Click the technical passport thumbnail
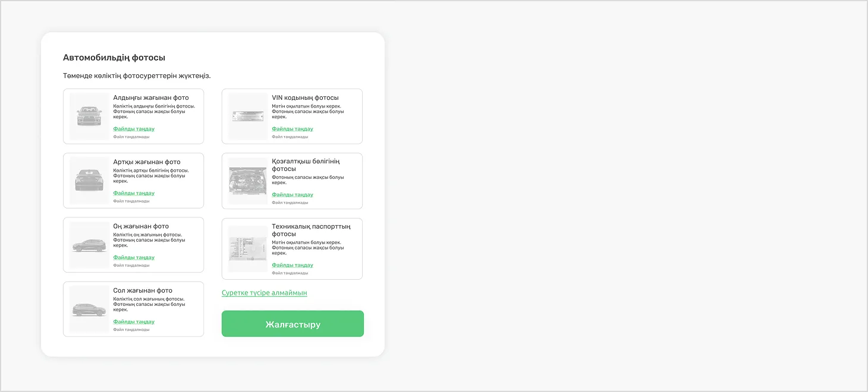868x392 pixels. pyautogui.click(x=248, y=248)
